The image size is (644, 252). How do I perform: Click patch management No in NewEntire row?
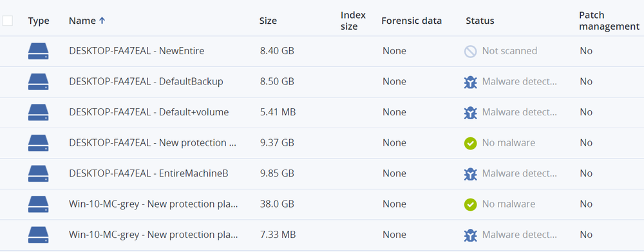click(586, 51)
